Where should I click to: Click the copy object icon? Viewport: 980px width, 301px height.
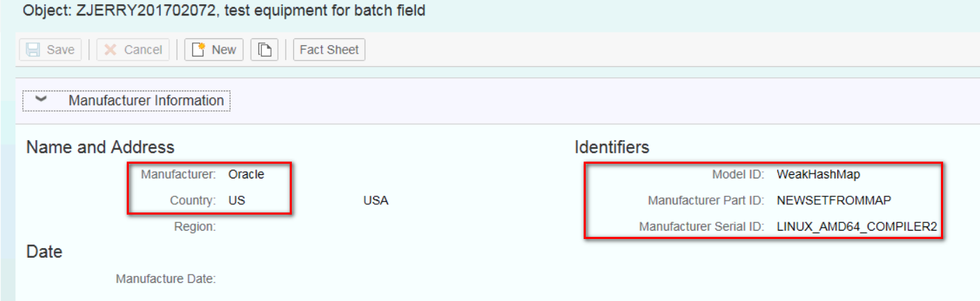click(264, 49)
